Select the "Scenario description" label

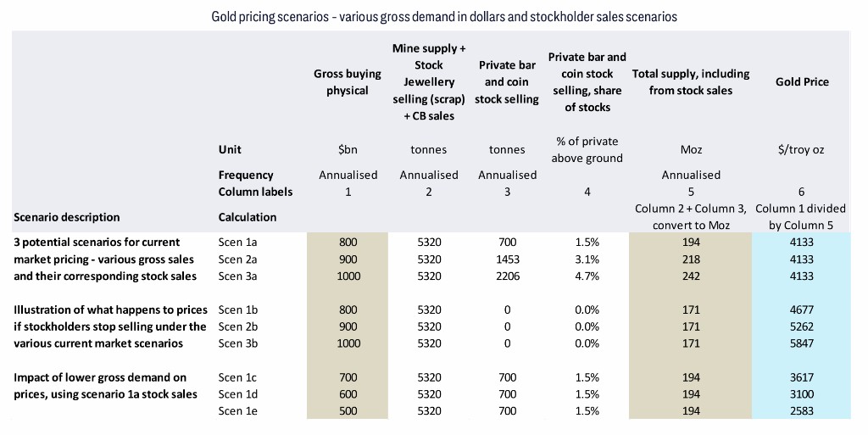point(67,217)
